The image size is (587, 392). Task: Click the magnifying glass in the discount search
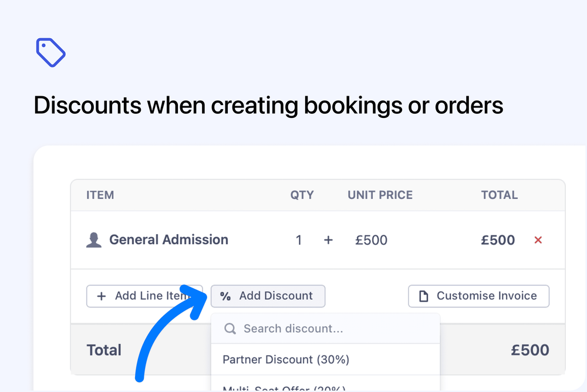pyautogui.click(x=230, y=329)
